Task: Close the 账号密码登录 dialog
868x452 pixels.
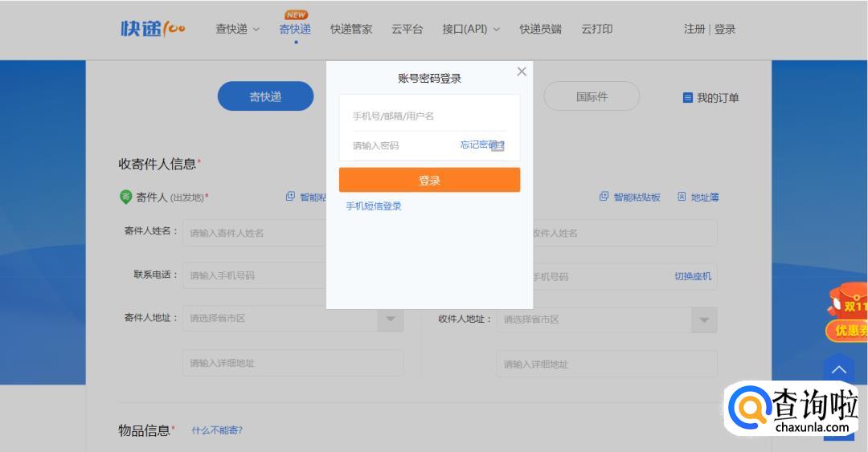Action: tap(522, 71)
